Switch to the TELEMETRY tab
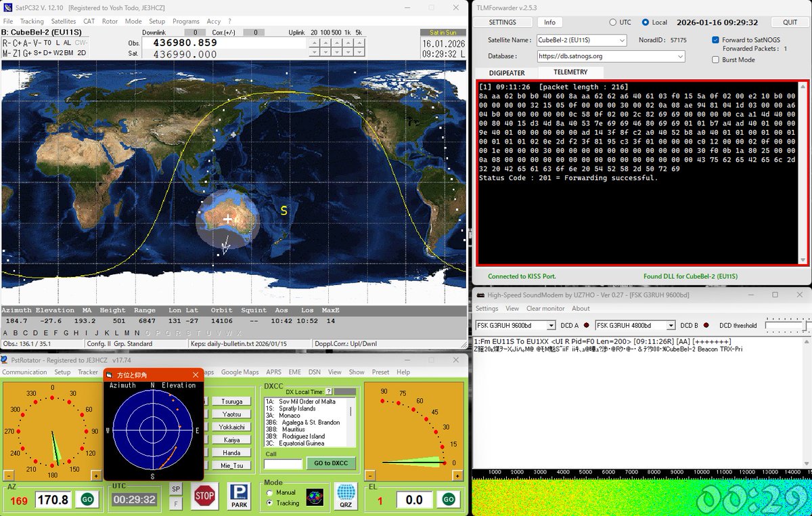 click(x=570, y=72)
